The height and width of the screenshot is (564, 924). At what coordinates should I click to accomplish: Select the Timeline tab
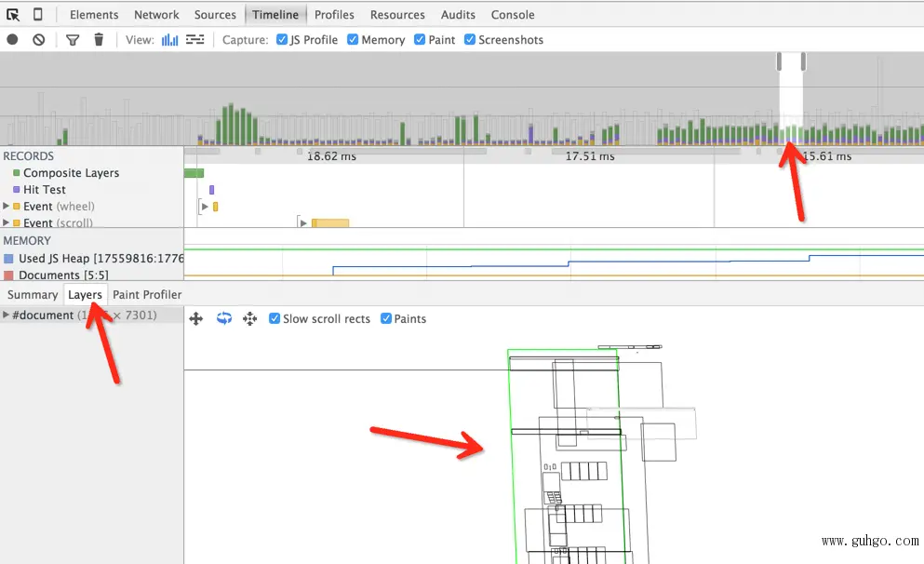275,14
